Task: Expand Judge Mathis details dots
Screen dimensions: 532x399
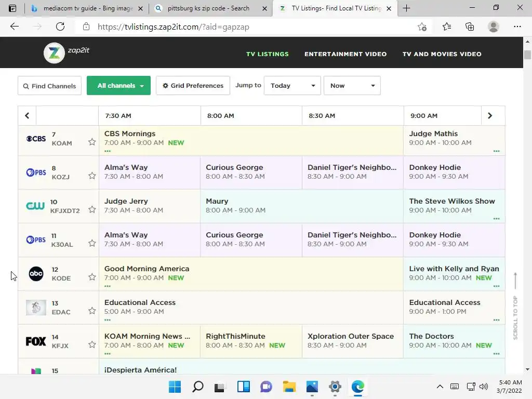Action: tap(496, 151)
